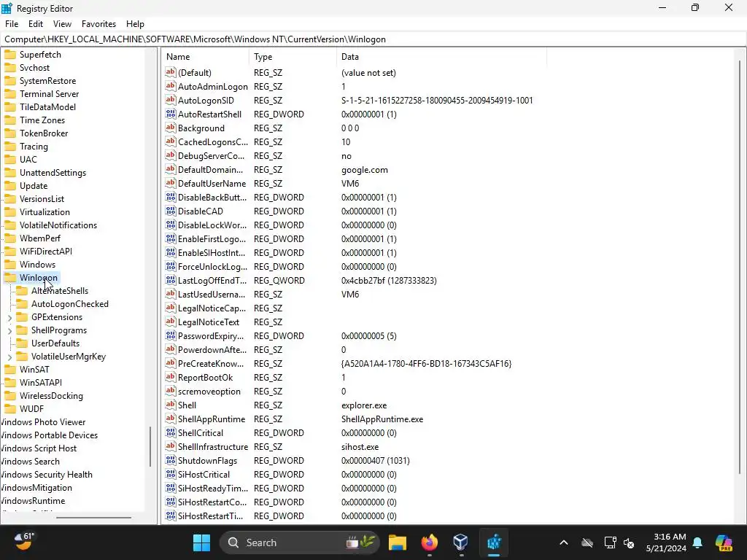Sort values by the Name column header
This screenshot has width=747, height=560.
point(205,57)
